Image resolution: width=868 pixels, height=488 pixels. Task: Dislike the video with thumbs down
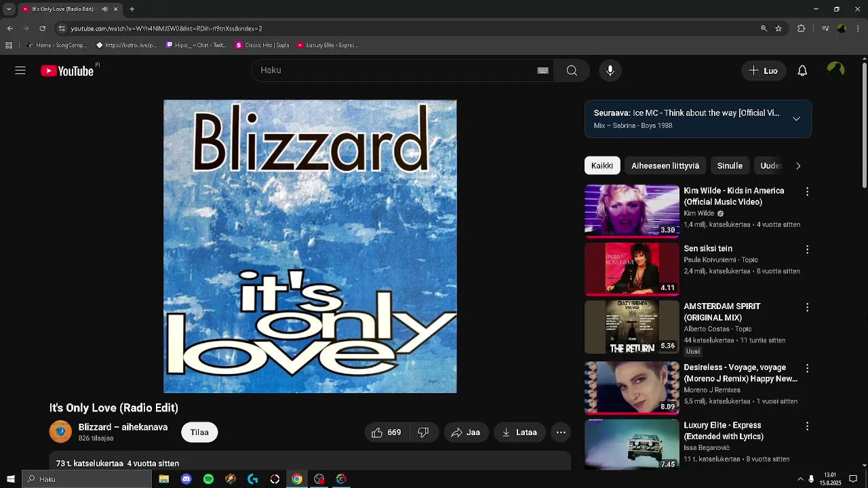(x=423, y=432)
